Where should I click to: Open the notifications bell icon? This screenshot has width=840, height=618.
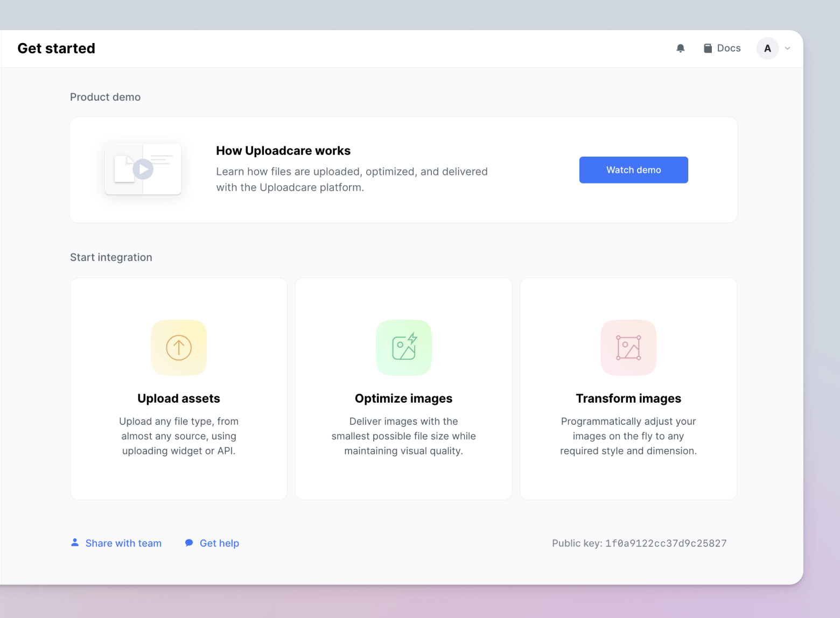(x=680, y=48)
